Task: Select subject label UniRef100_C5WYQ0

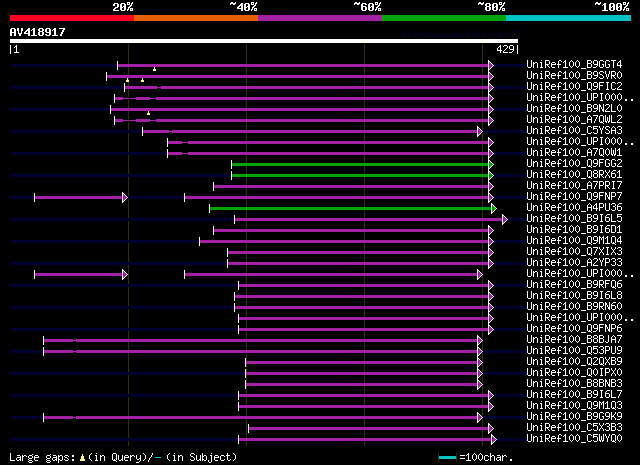Action: pyautogui.click(x=574, y=439)
